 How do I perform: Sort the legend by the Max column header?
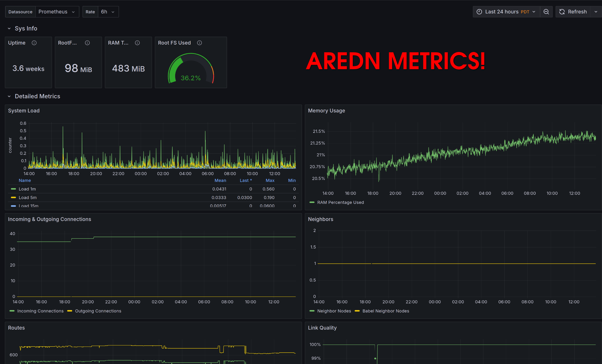point(270,180)
